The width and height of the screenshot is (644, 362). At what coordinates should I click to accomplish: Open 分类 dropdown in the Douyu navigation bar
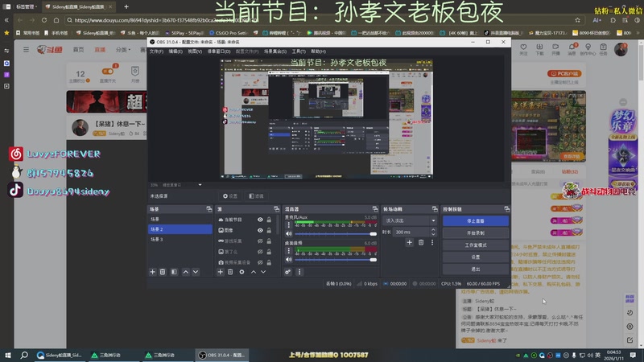tap(123, 50)
